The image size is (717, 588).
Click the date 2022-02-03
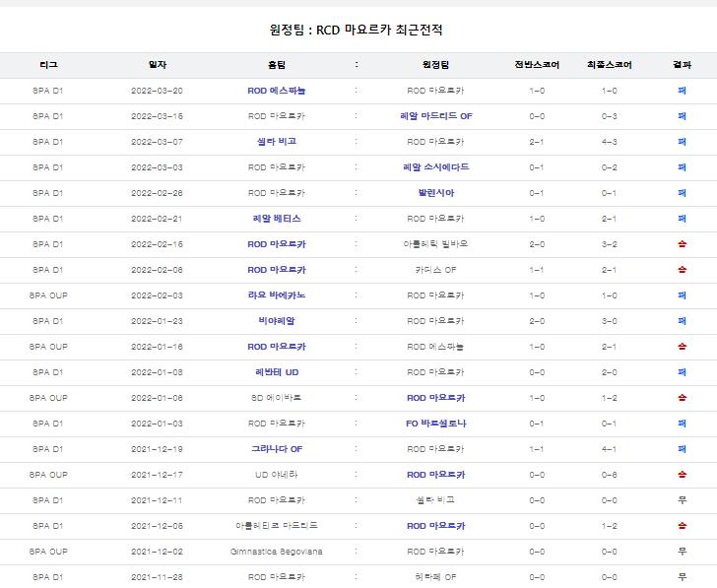click(x=157, y=295)
